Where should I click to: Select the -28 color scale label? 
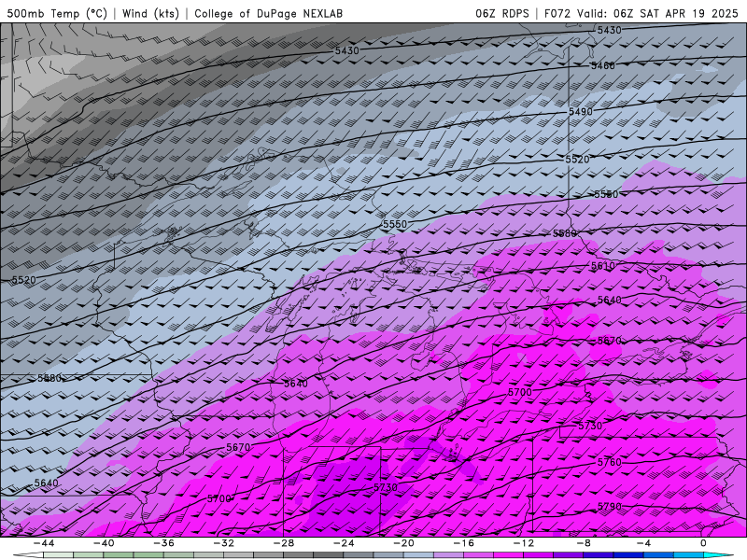click(284, 543)
